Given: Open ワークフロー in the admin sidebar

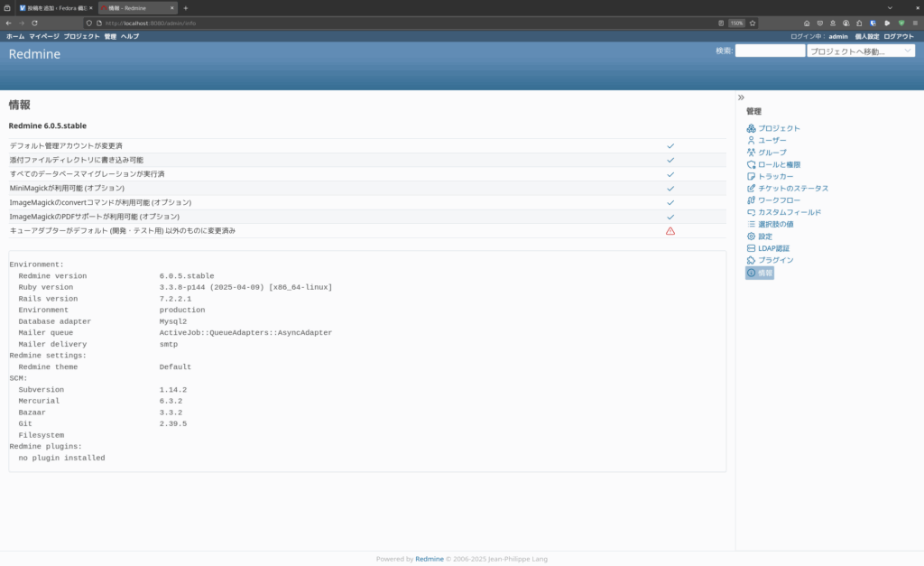Looking at the screenshot, I should (773, 200).
